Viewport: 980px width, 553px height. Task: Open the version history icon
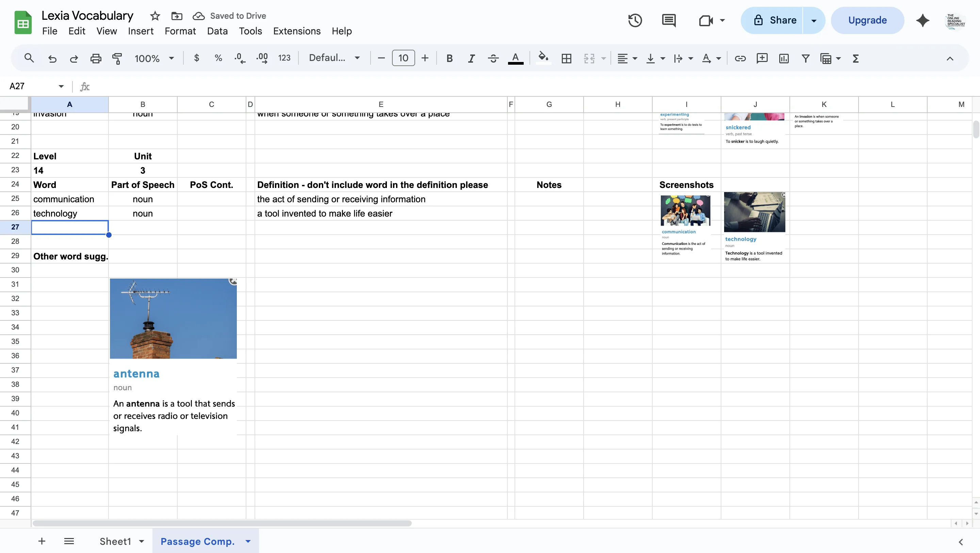[x=635, y=20]
